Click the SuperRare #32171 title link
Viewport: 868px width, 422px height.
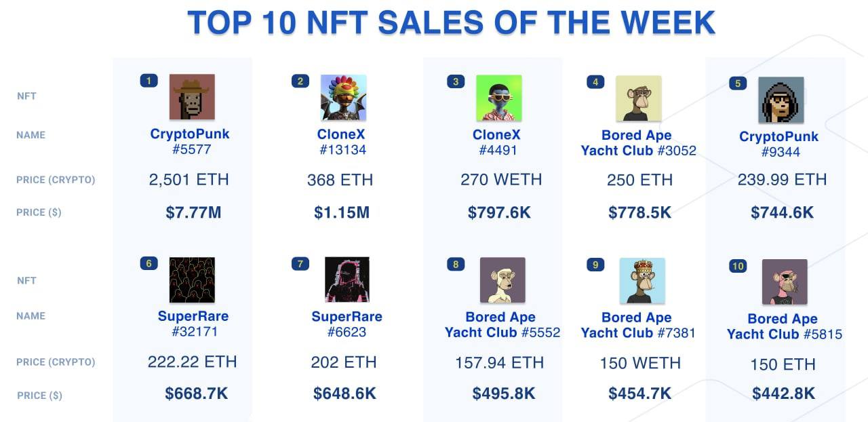[x=193, y=316]
